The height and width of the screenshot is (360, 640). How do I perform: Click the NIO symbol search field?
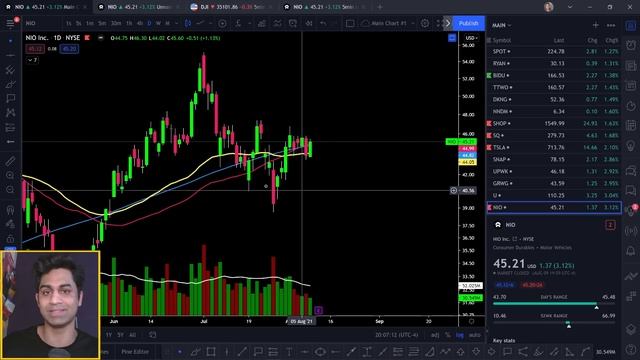coord(41,23)
